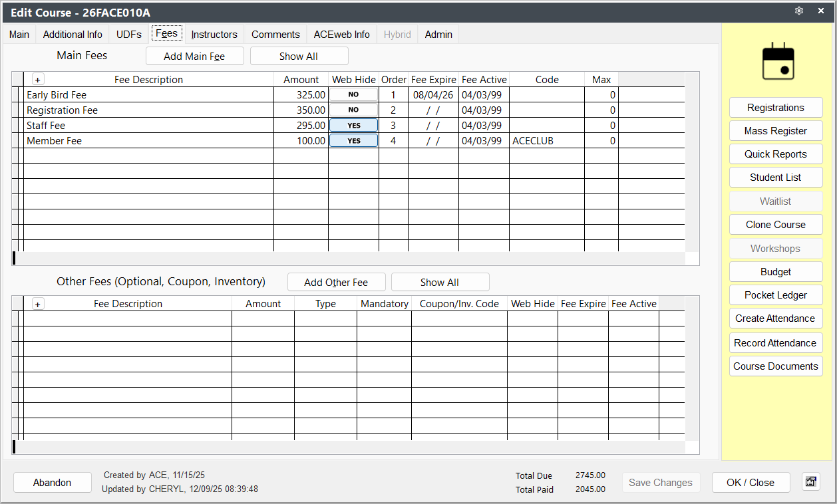Click the 350.00 amount cell

click(301, 110)
